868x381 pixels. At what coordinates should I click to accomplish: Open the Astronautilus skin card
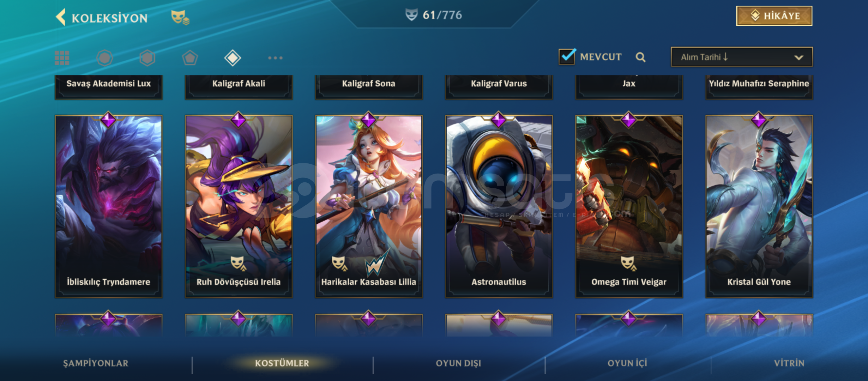(x=499, y=206)
